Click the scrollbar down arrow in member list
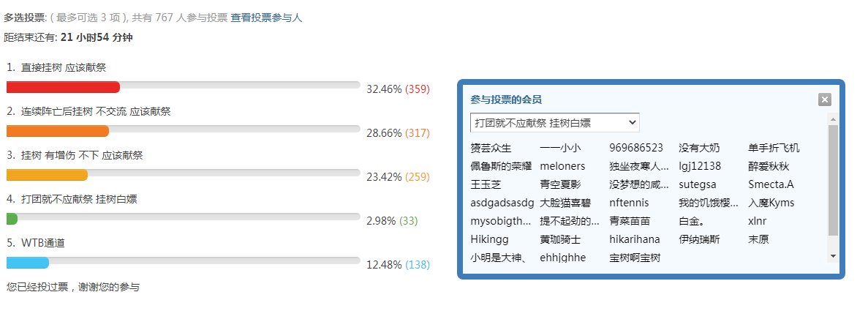The height and width of the screenshot is (311, 868). pyautogui.click(x=833, y=256)
